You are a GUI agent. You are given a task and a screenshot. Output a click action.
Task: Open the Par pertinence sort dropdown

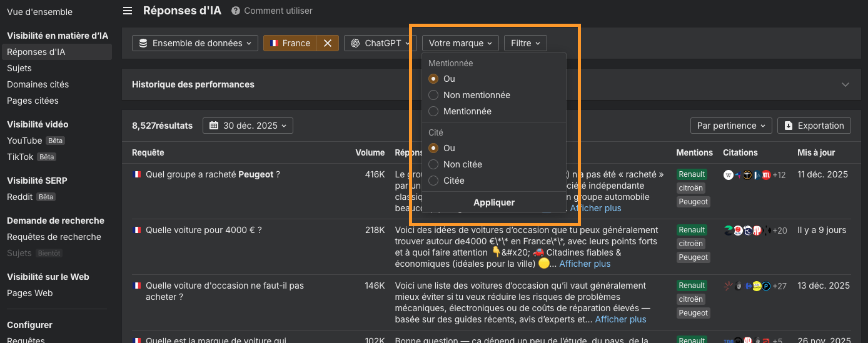731,126
